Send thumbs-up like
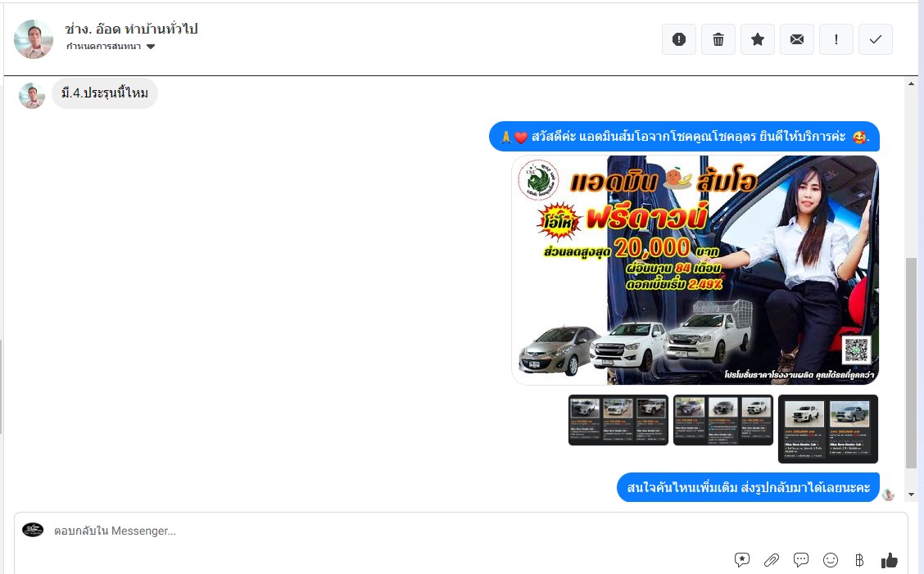The width and height of the screenshot is (924, 574). point(890,560)
